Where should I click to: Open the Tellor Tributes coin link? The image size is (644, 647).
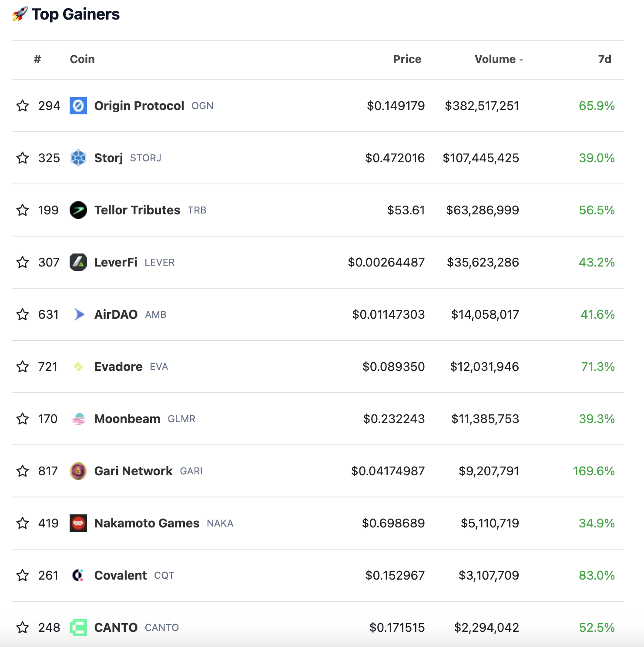tap(137, 210)
